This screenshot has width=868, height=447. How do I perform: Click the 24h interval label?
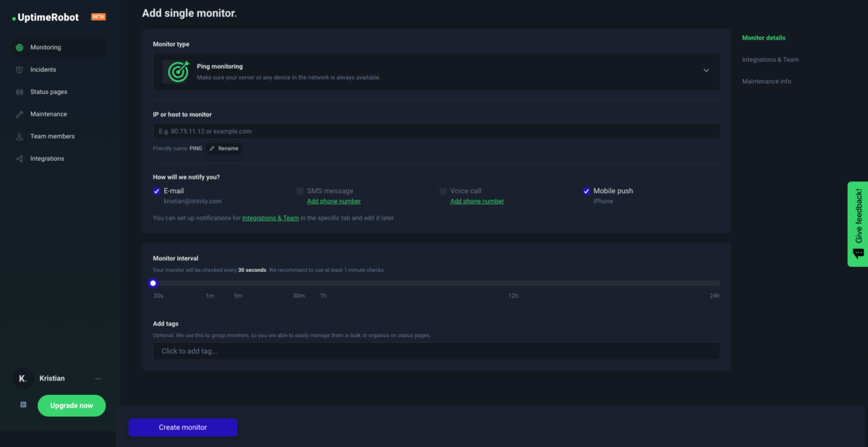pos(714,296)
